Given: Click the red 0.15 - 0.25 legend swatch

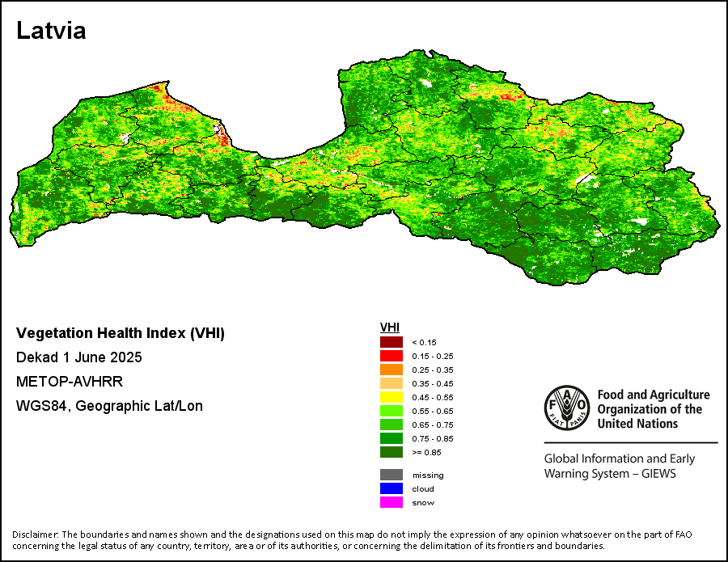Looking at the screenshot, I should pyautogui.click(x=392, y=356).
